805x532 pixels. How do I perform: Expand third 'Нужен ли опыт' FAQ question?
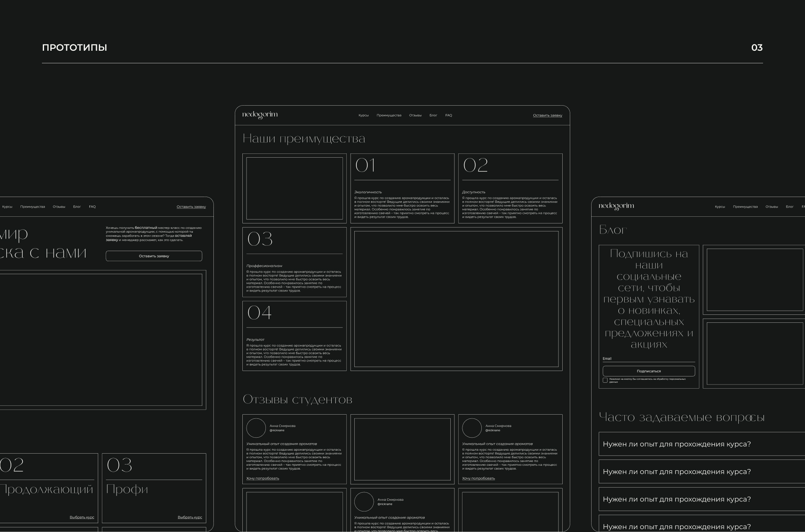tap(677, 499)
